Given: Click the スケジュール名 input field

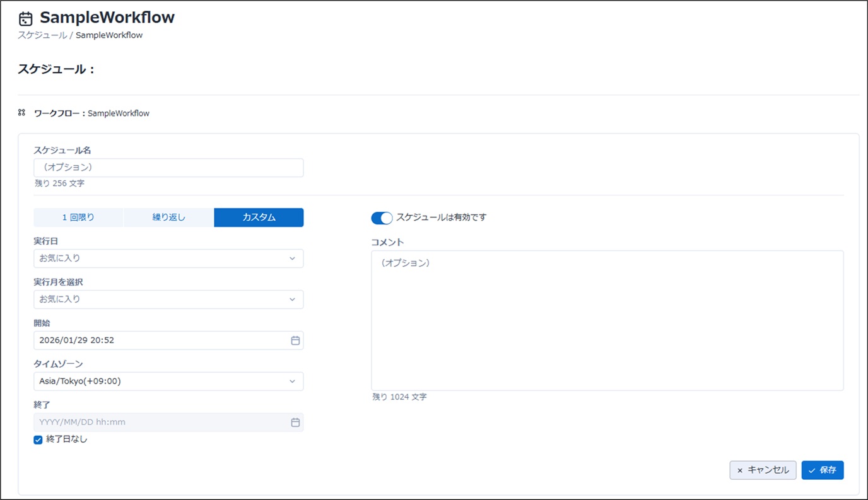Looking at the screenshot, I should [168, 168].
